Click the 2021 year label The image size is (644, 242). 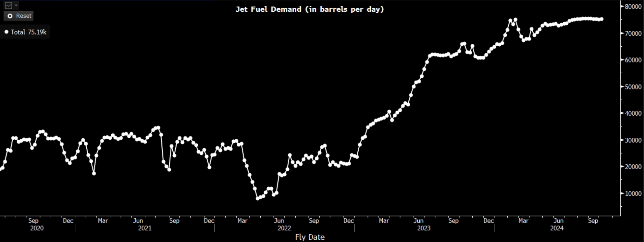[x=145, y=228]
